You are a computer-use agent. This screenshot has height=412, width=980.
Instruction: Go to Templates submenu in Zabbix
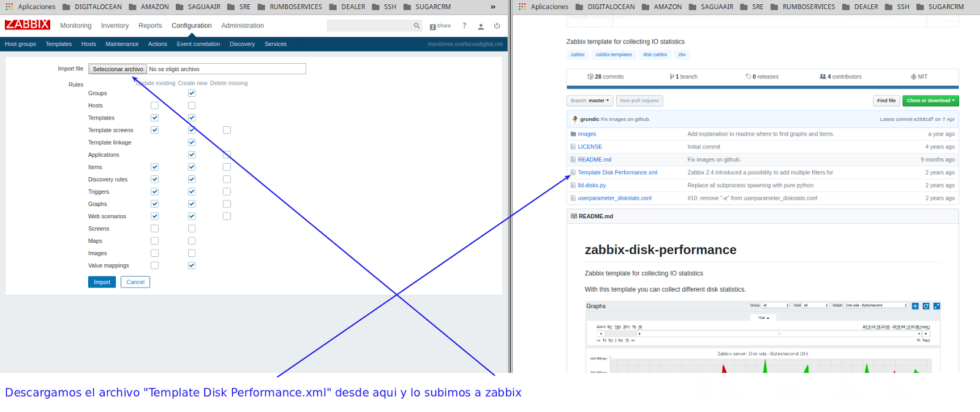click(59, 44)
